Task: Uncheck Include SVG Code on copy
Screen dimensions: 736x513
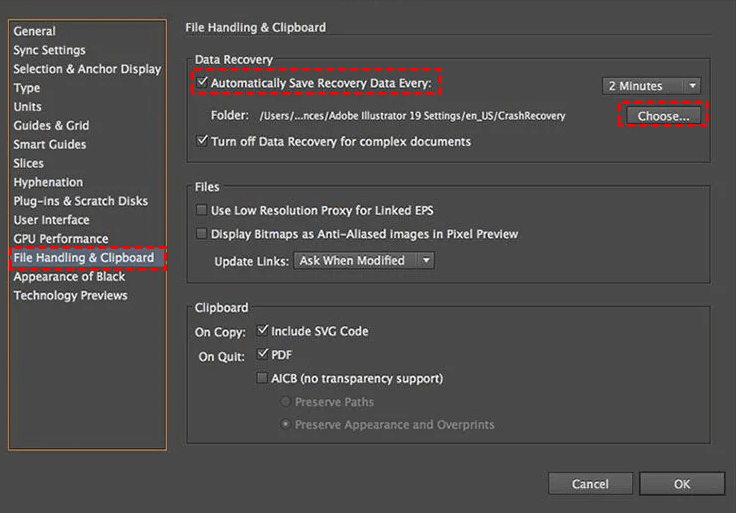Action: (263, 331)
